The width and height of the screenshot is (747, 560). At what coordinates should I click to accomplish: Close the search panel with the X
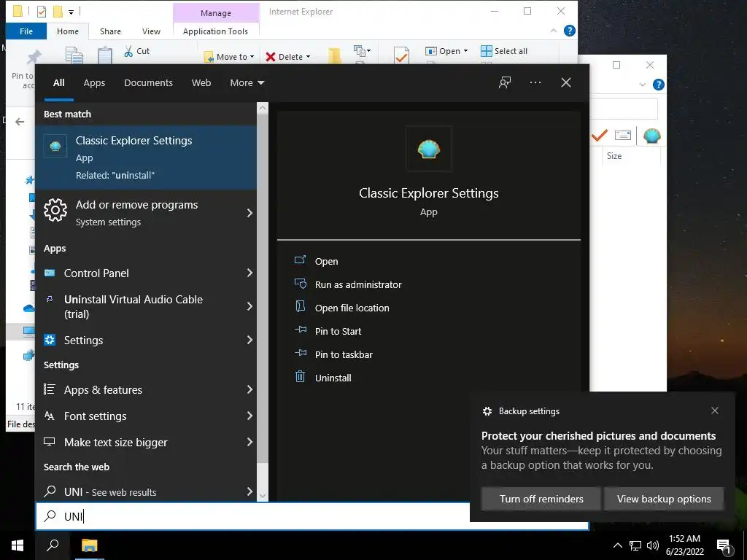[566, 82]
